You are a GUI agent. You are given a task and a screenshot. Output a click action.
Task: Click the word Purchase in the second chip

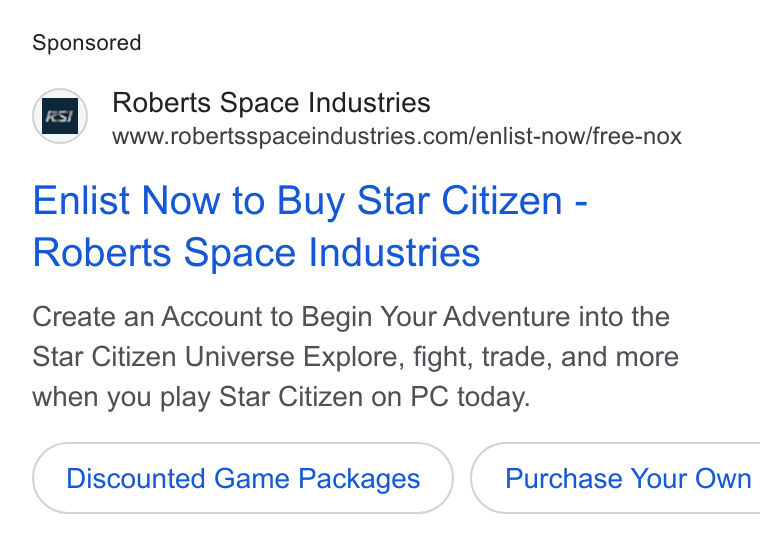coord(563,479)
